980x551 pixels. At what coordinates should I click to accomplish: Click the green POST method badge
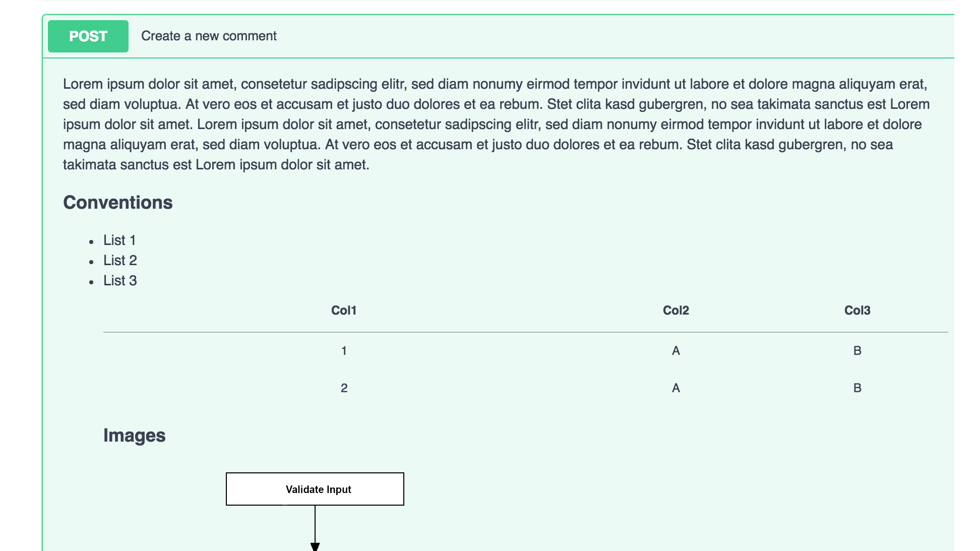click(x=88, y=36)
